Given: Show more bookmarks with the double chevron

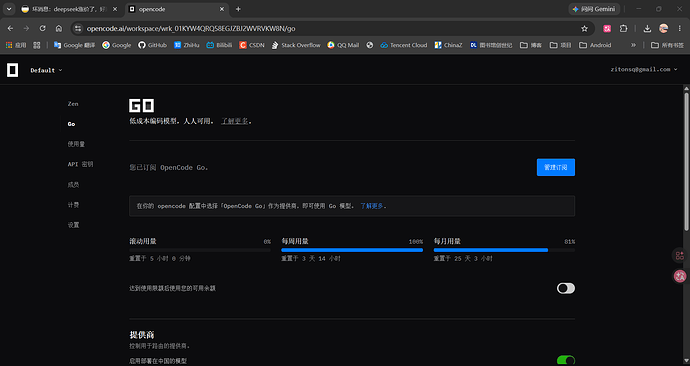Looking at the screenshot, I should 633,45.
